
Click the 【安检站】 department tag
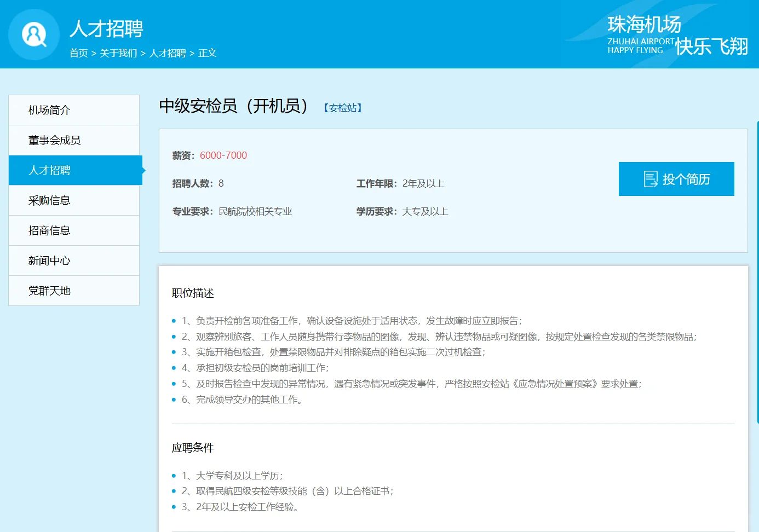click(343, 108)
